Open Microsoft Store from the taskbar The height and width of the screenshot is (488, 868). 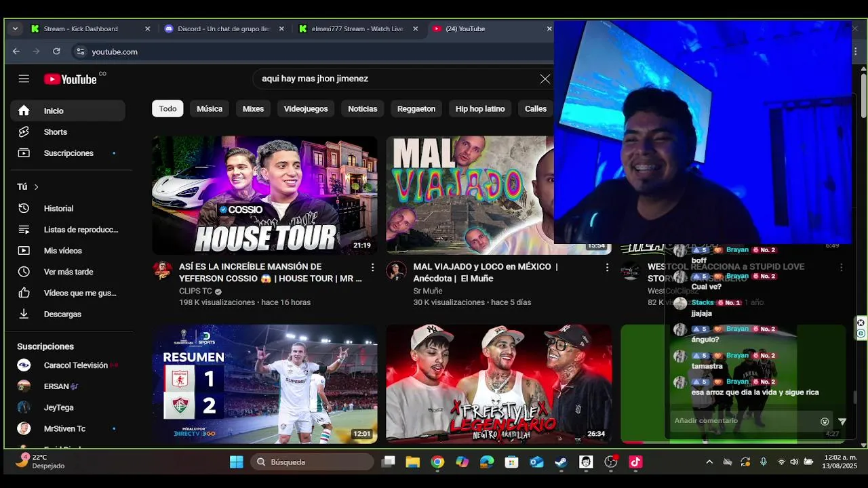pos(512,462)
